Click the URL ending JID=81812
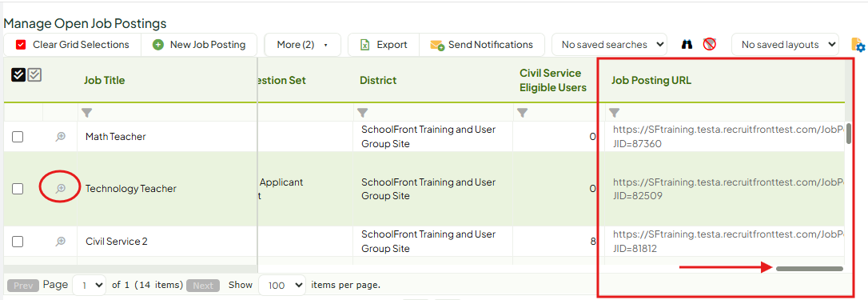Image resolution: width=868 pixels, height=300 pixels. [729, 242]
